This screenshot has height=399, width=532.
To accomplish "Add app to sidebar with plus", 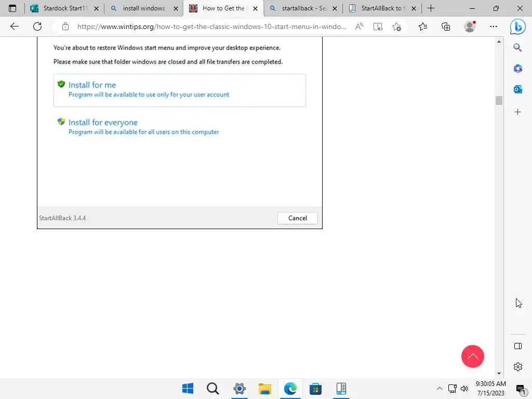I will [x=518, y=112].
